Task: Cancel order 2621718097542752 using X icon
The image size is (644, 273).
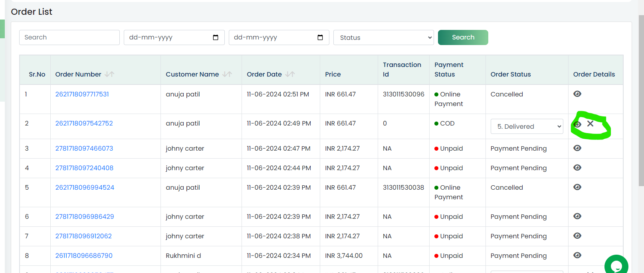Action: pos(590,124)
